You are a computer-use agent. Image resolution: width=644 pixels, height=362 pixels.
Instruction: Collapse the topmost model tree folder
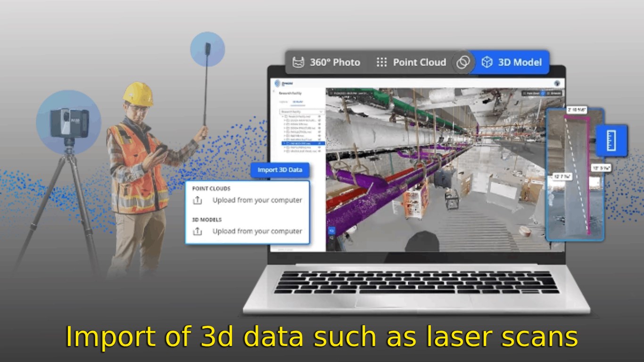[x=283, y=116]
